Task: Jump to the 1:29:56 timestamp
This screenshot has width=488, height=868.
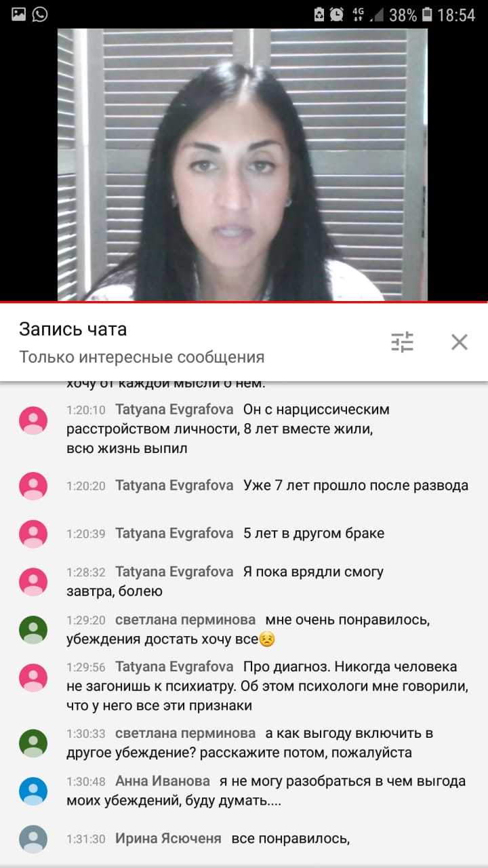Action: coord(85,667)
